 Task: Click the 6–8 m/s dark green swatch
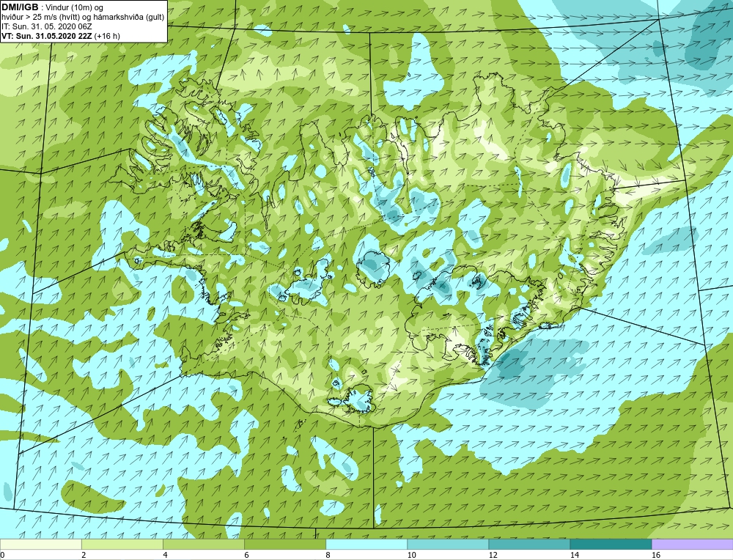pyautogui.click(x=284, y=544)
